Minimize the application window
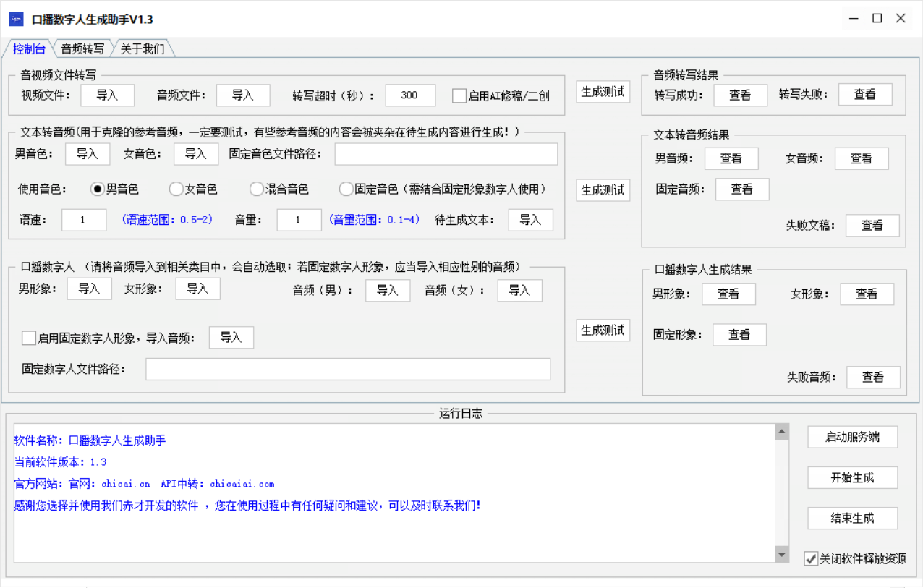Viewport: 923px width, 588px height. (x=854, y=19)
